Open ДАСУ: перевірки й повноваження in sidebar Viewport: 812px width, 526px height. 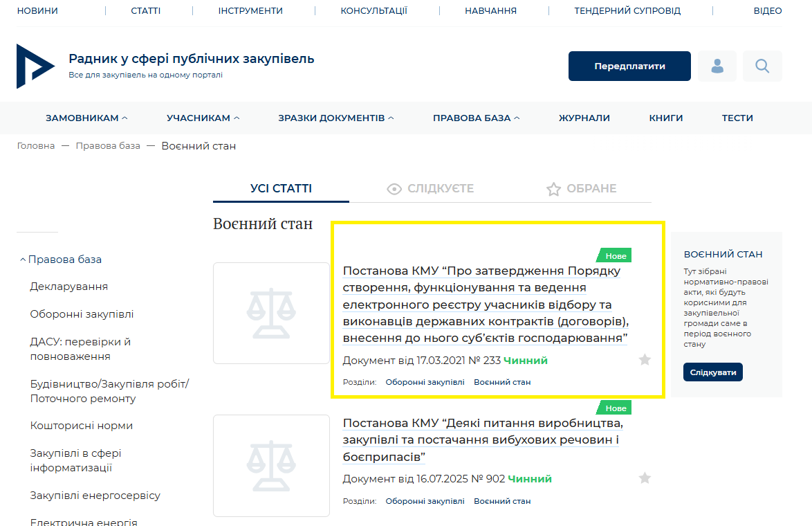coord(80,349)
